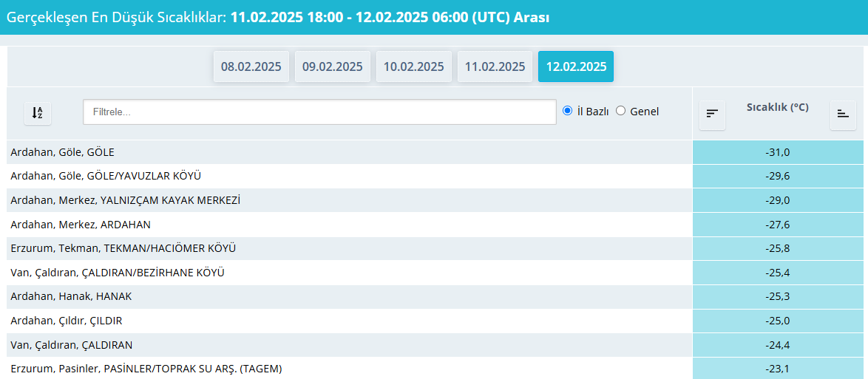
Task: Click the -31,0 temperature cell
Action: tap(777, 153)
